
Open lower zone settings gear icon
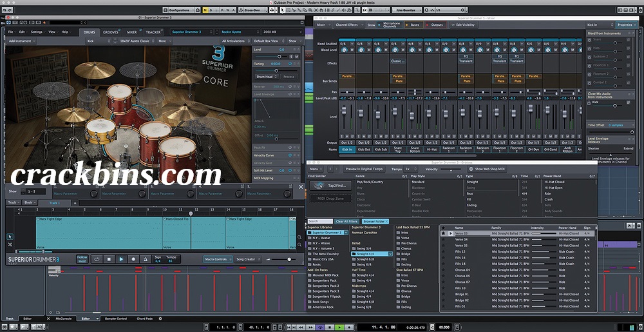(160, 318)
